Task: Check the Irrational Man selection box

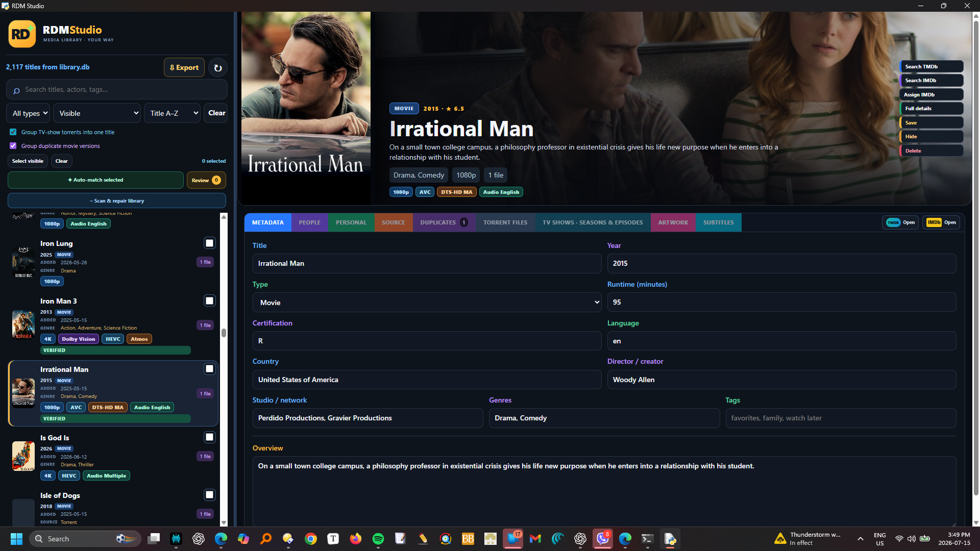Action: click(209, 369)
